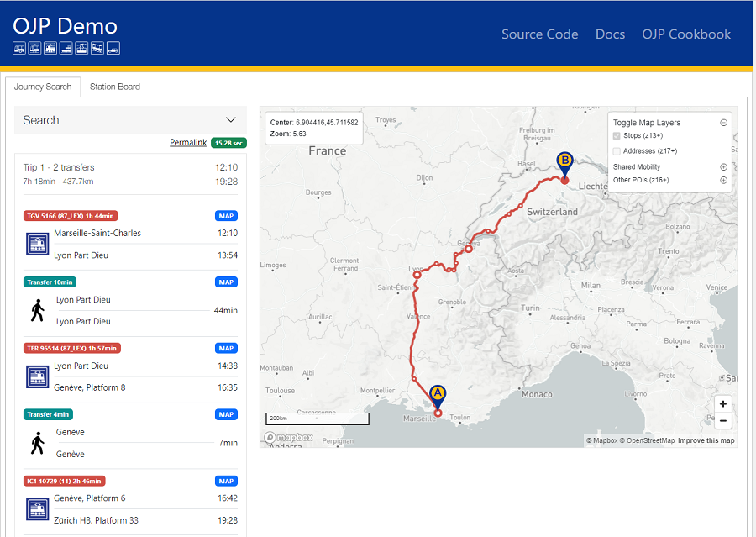This screenshot has height=537, width=756.
Task: Expand the Other POIs (z16+) group
Action: (723, 180)
